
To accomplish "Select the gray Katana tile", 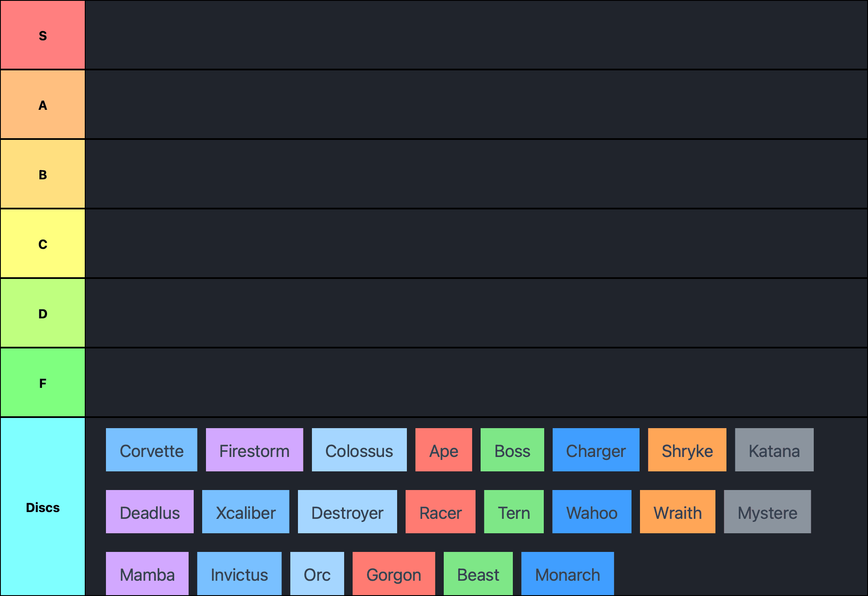I will click(774, 450).
